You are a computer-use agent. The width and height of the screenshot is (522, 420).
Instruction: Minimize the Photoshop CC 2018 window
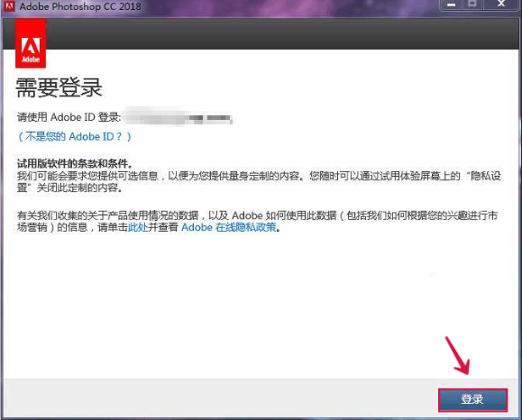[451, 5]
